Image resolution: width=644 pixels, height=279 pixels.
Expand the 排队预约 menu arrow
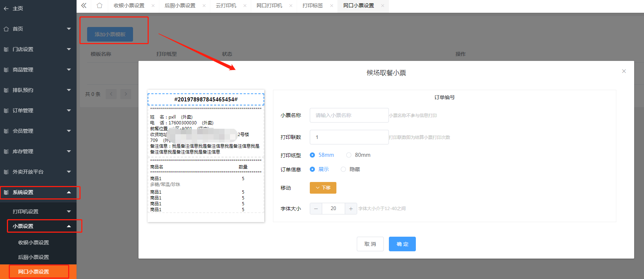tap(69, 90)
